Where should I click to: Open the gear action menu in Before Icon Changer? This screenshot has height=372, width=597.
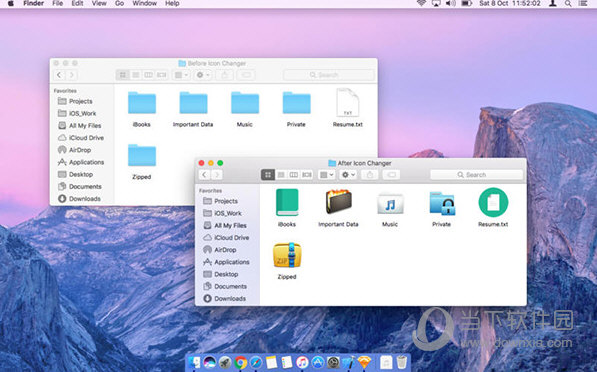pos(203,75)
